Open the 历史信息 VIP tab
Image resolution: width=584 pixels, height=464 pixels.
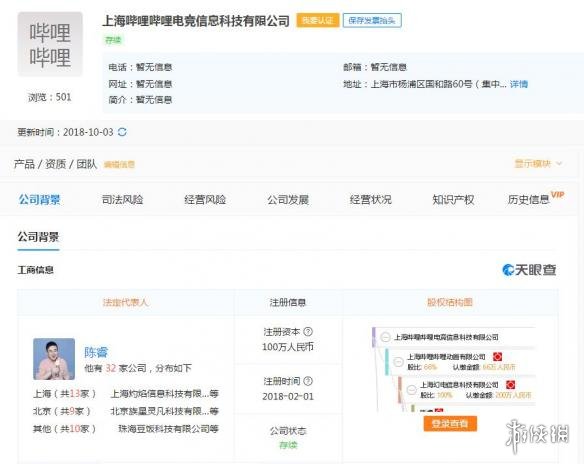point(535,198)
